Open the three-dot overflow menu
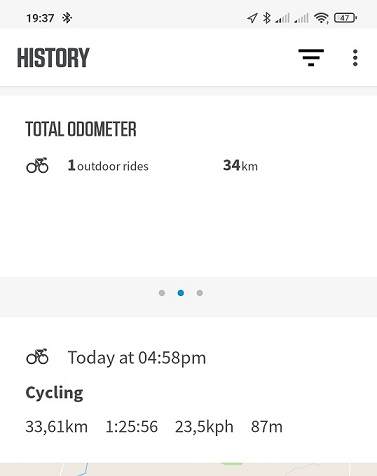Screen dimensions: 377x476 pyautogui.click(x=355, y=58)
